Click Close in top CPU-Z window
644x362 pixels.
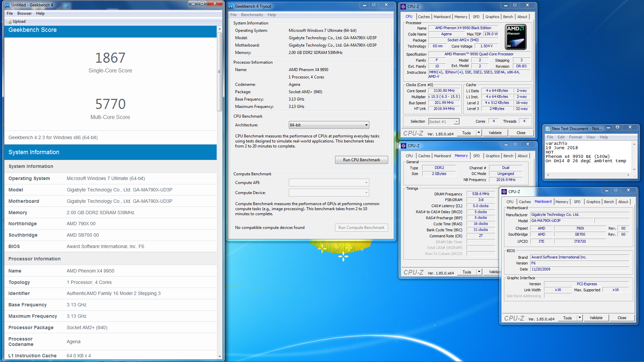point(521,133)
